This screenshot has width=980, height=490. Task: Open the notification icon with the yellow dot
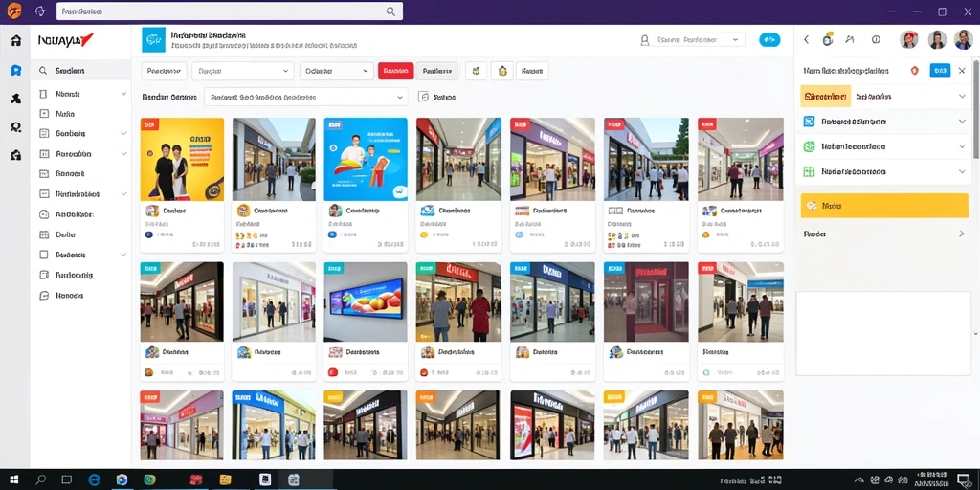(828, 39)
